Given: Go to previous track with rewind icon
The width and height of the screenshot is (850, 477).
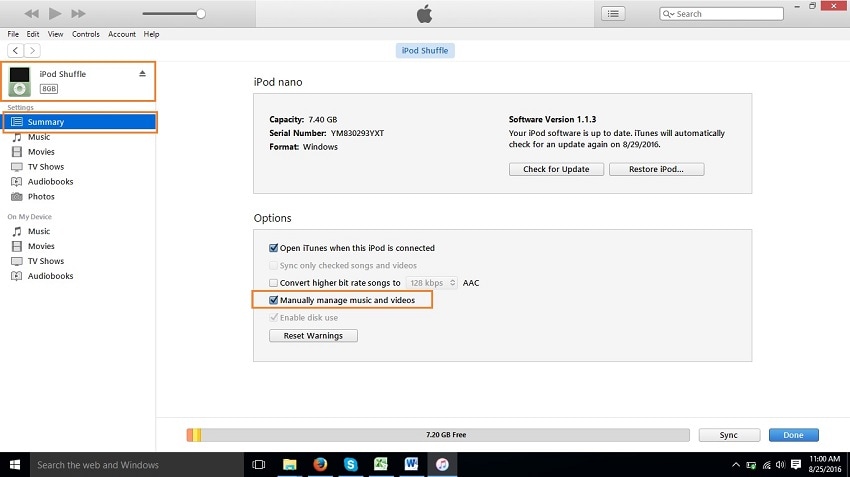Looking at the screenshot, I should (31, 14).
